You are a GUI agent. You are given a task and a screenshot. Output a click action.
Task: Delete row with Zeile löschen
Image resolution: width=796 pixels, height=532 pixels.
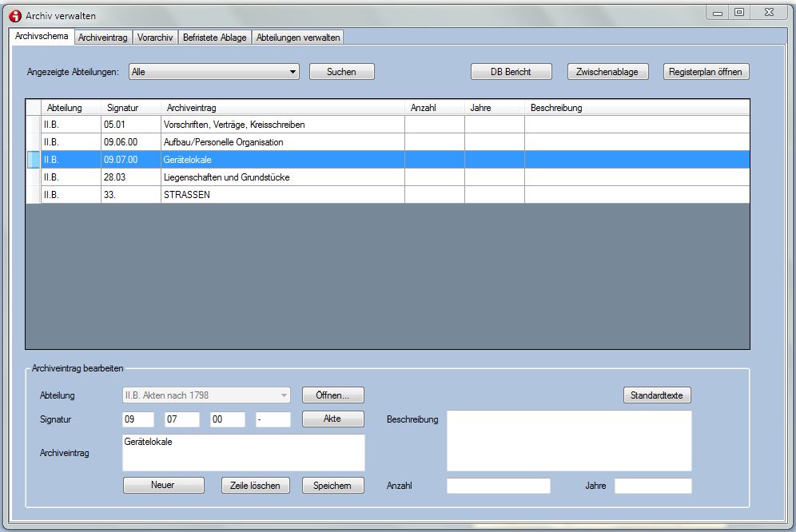[254, 486]
